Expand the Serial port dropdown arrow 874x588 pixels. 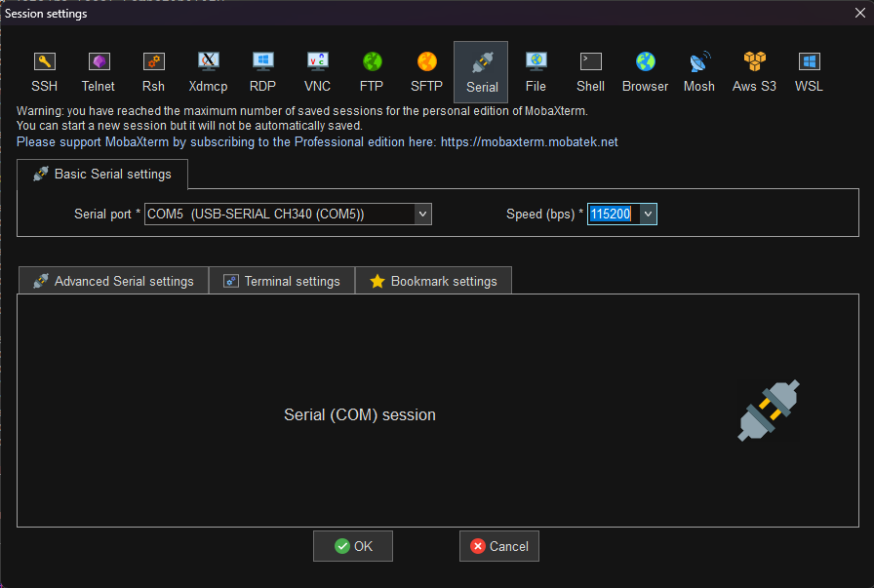click(422, 214)
